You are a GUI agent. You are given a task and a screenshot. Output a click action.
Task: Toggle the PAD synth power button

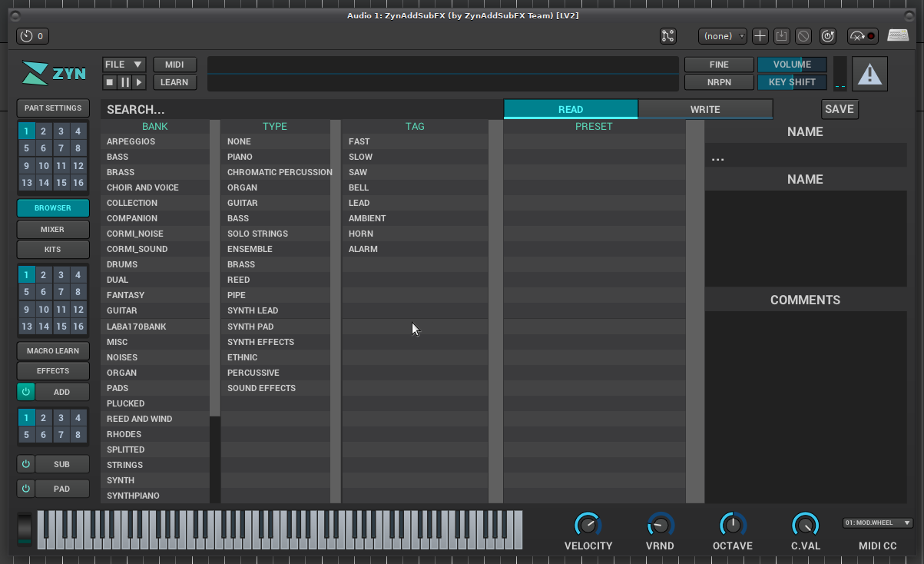[25, 489]
